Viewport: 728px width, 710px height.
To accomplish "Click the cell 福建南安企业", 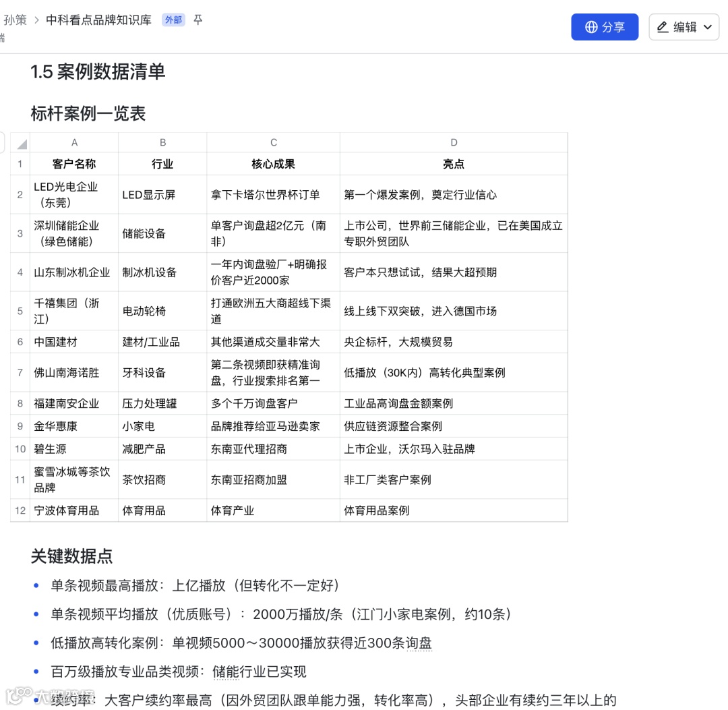I will pos(74,403).
